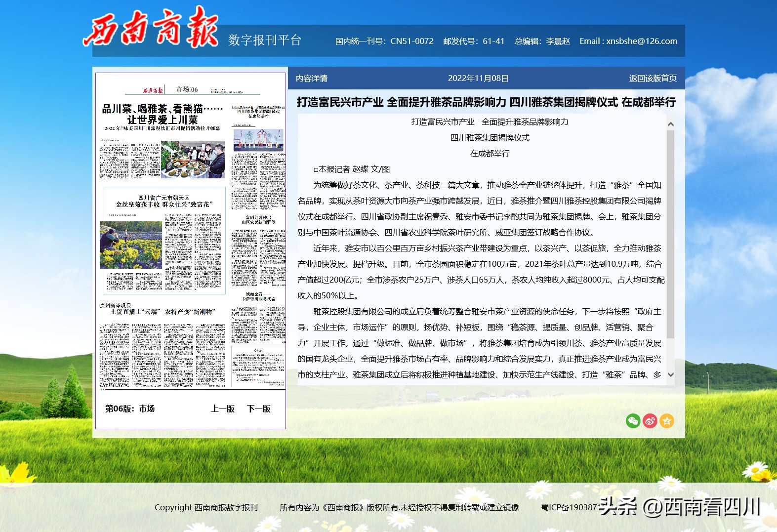This screenshot has height=532, width=777.
Task: Click article headline 打造富民兴市产业
Action: click(486, 102)
